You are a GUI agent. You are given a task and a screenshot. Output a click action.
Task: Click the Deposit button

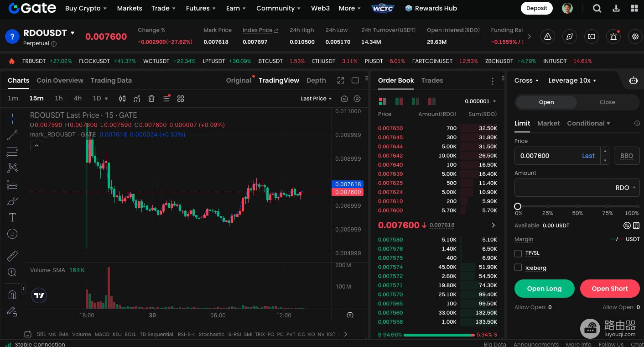coord(537,8)
